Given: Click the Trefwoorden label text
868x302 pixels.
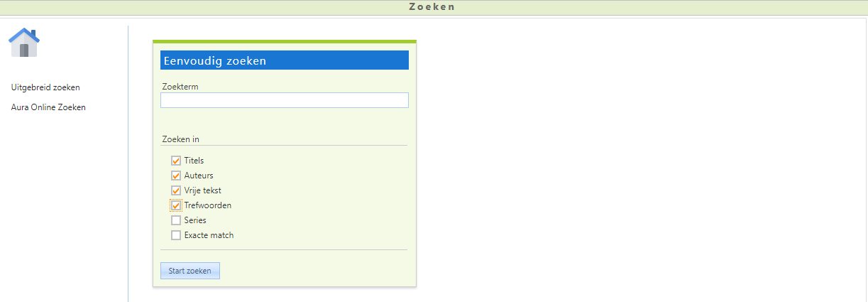Looking at the screenshot, I should tap(208, 205).
